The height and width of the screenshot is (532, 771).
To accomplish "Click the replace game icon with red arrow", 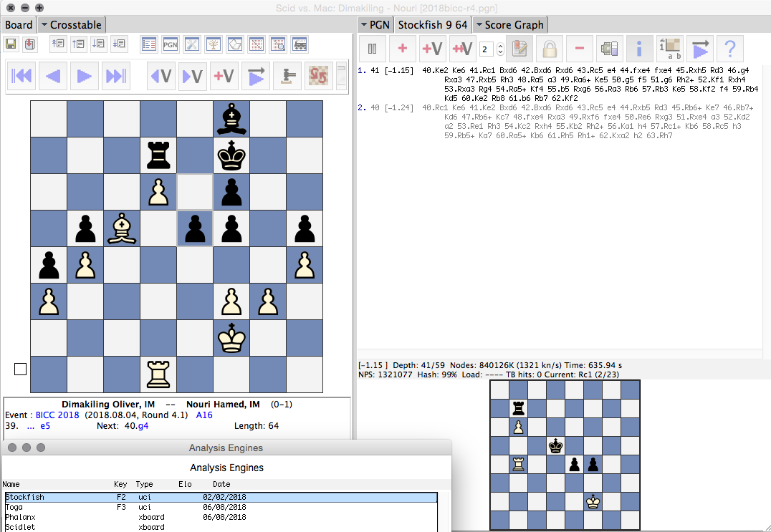I will click(x=29, y=44).
